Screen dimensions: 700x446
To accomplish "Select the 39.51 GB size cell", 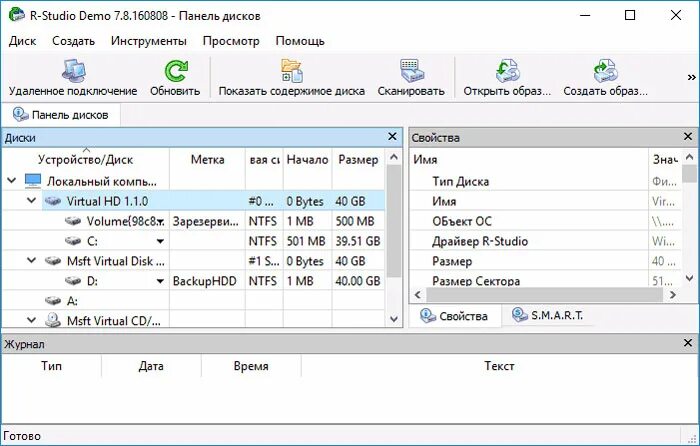I will (x=358, y=241).
